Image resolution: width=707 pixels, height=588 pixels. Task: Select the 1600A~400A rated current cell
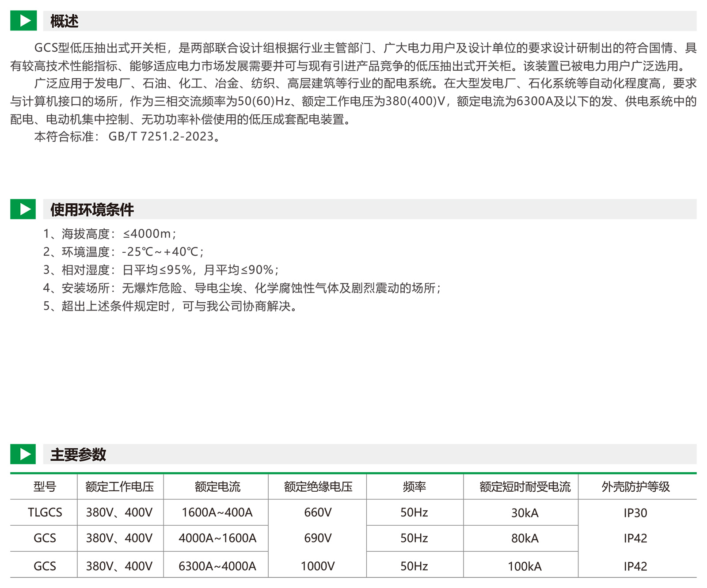pyautogui.click(x=217, y=512)
